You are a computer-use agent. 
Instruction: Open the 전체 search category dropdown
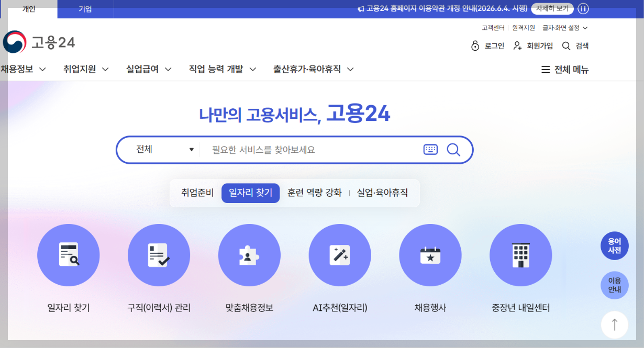coord(164,150)
